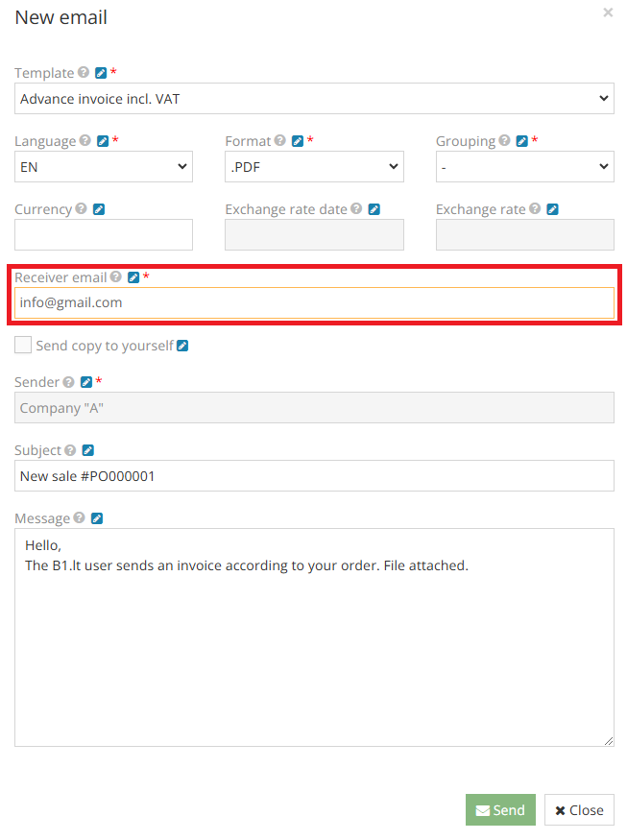Viewport: 627px width, 840px height.
Task: Click the edit pencil next to Grouping
Action: pos(521,140)
